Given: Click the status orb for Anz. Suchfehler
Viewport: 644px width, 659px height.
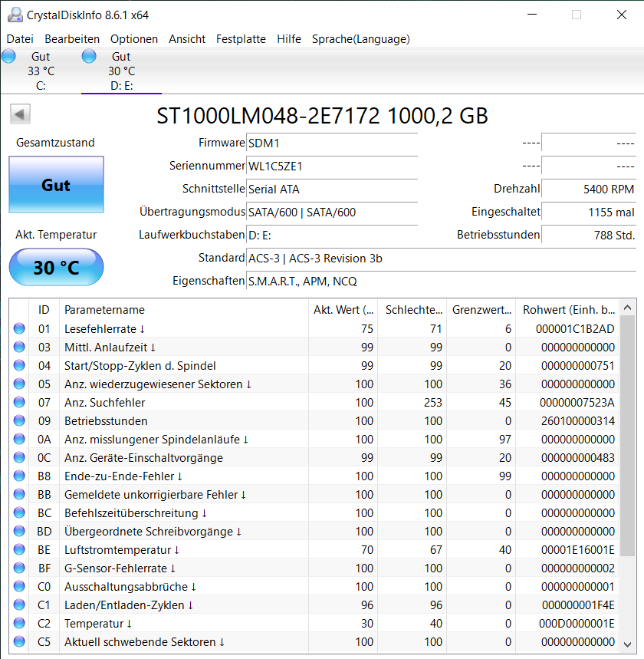Looking at the screenshot, I should point(19,402).
